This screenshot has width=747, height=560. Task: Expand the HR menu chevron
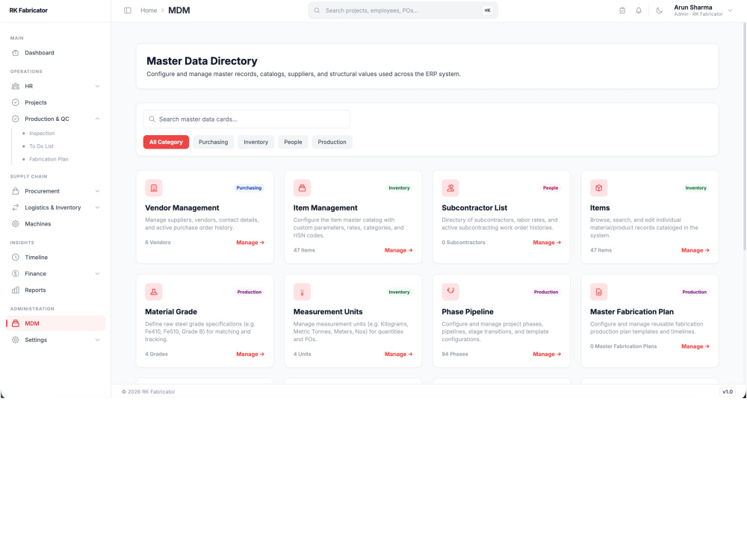(97, 86)
